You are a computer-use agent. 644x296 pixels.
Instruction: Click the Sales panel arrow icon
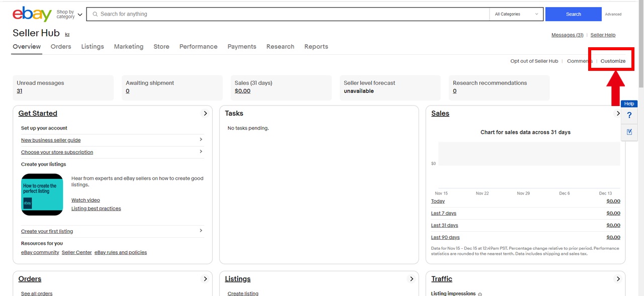(x=618, y=114)
